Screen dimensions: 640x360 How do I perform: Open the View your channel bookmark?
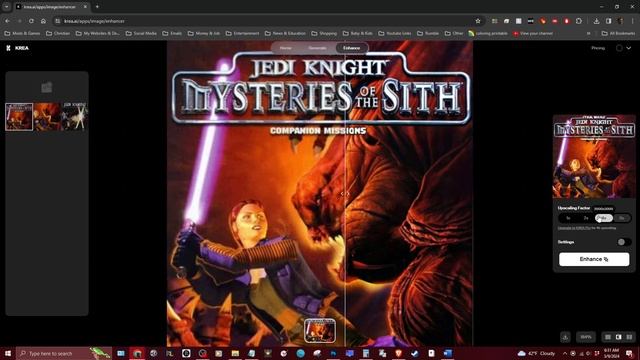533,33
